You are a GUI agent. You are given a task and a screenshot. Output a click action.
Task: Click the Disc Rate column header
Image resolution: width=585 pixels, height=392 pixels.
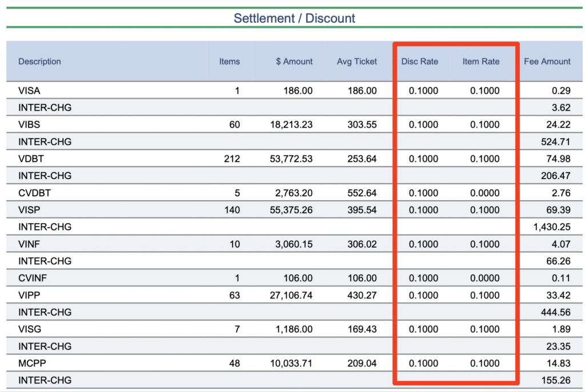tap(420, 62)
